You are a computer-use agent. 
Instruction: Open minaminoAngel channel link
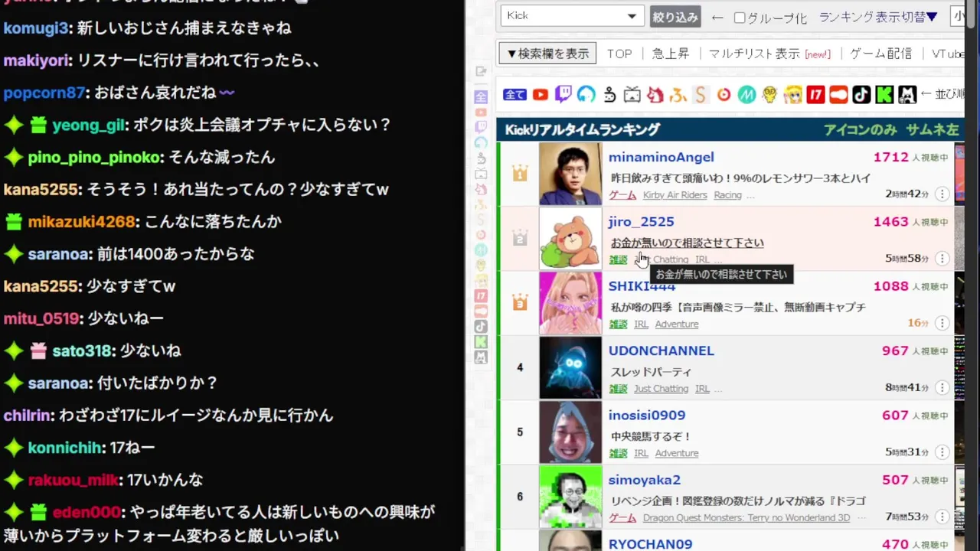(x=661, y=157)
